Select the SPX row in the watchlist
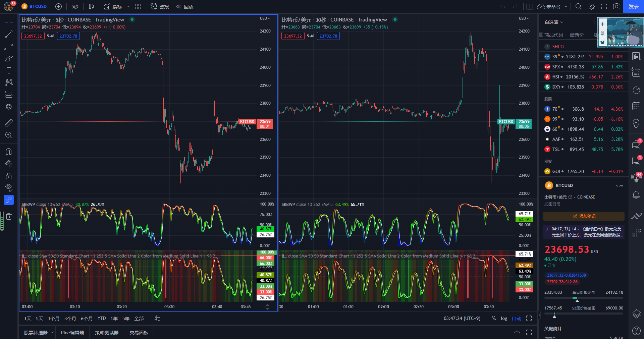Screen dimensions: 644x339 pyautogui.click(x=584, y=67)
